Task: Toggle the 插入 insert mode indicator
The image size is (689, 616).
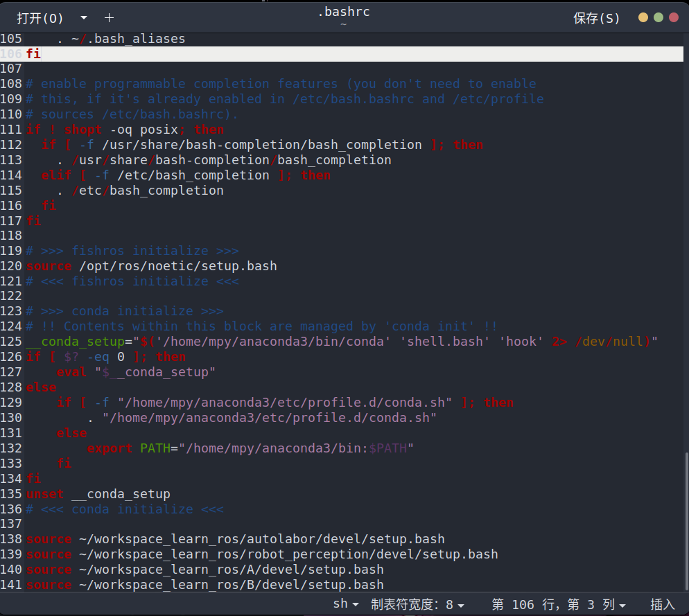Action: pos(663,604)
